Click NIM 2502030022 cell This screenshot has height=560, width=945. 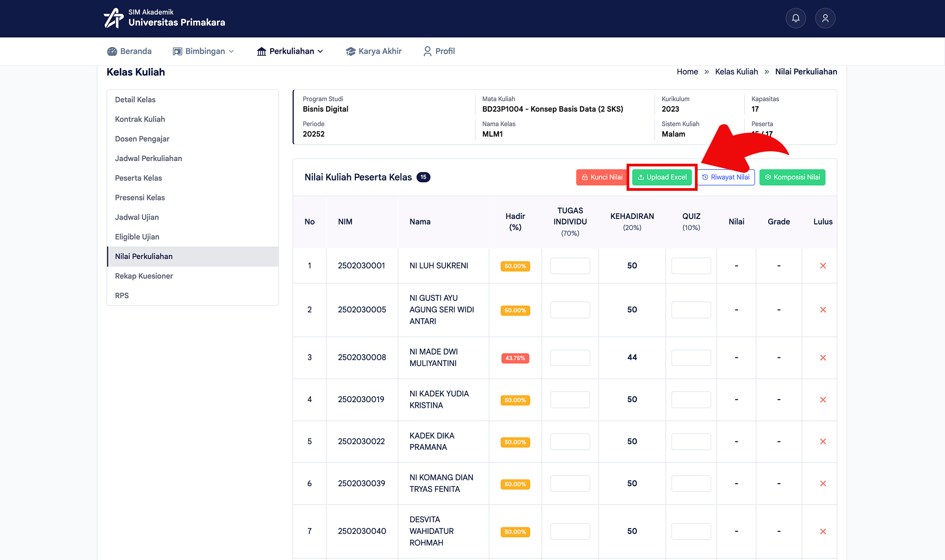361,441
